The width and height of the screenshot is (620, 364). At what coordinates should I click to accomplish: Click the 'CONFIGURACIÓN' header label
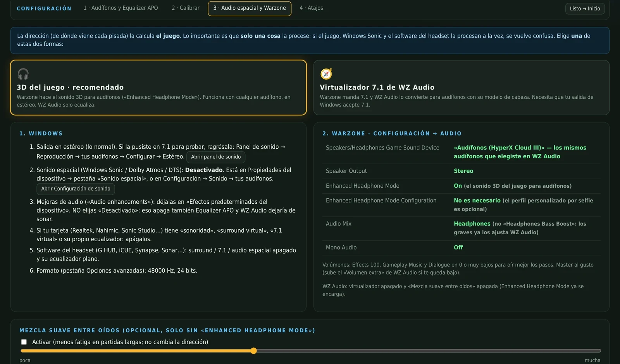[x=44, y=9]
